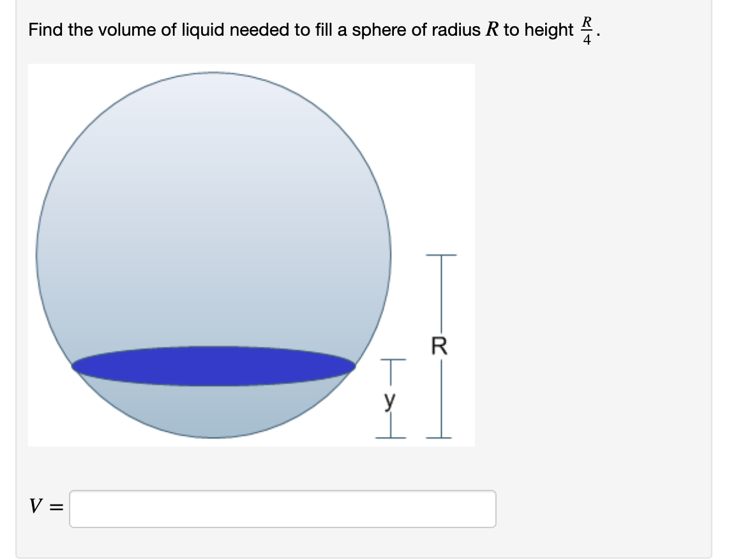The width and height of the screenshot is (729, 560).
Task: Click the R measurement label
Action: (439, 345)
